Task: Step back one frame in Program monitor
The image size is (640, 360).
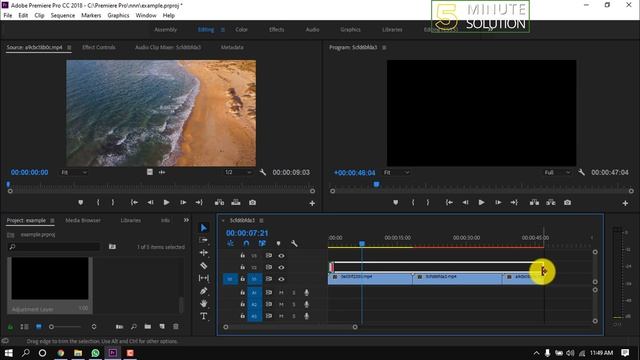Action: 465,202
